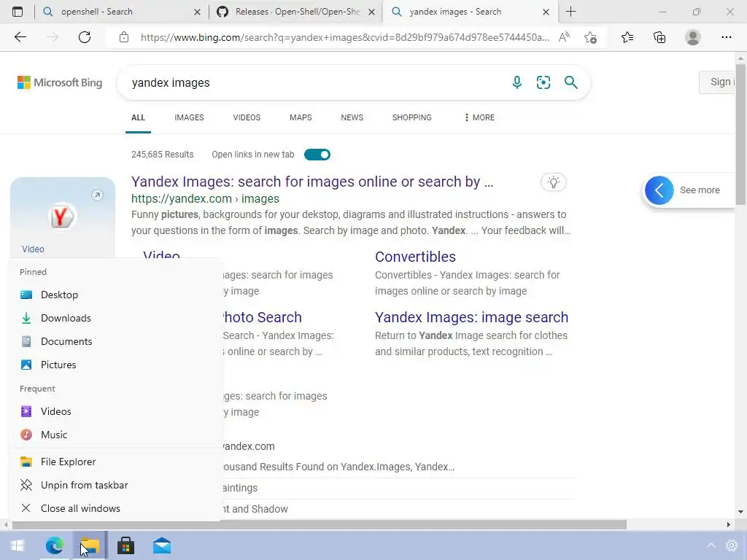Click the visual search camera icon
Image resolution: width=747 pixels, height=560 pixels.
point(543,82)
